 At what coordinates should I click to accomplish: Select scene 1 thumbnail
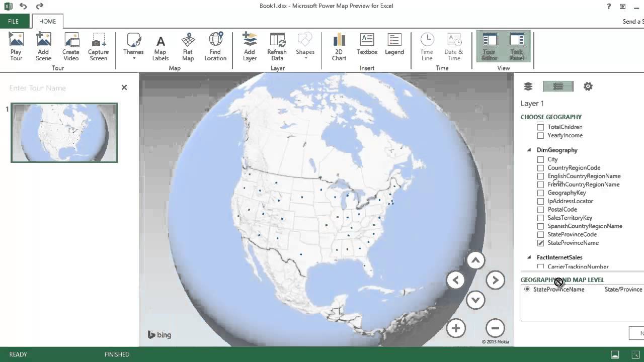(64, 133)
